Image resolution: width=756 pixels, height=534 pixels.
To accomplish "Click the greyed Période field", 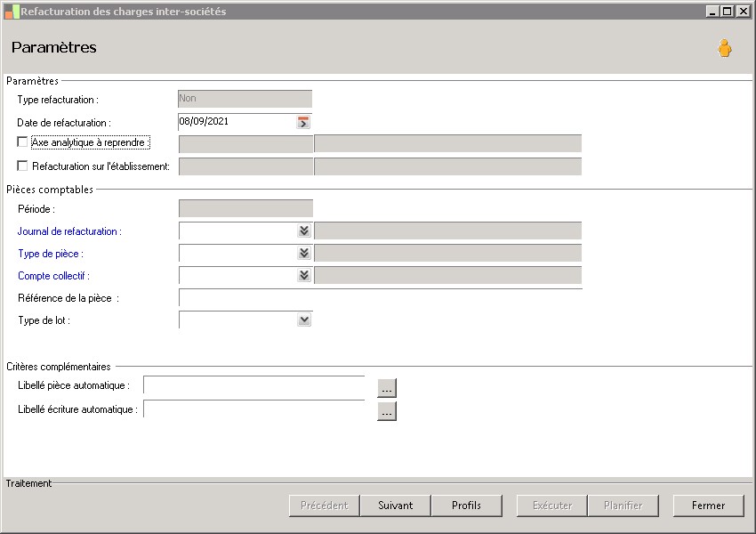I will 245,208.
